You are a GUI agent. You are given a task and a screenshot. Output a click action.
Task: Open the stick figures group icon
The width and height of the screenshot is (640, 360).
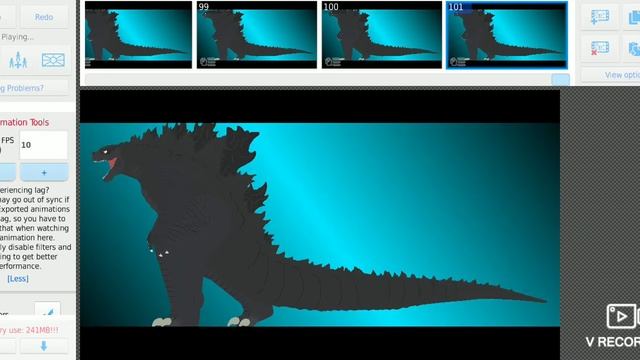(18, 60)
